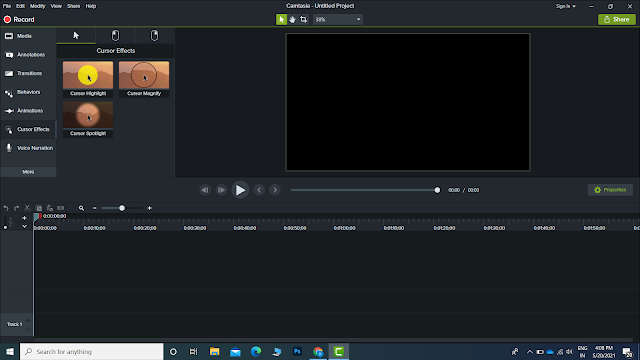Click the timeline playhead marker
Viewport: 640px width, 360px height.
tap(37, 217)
